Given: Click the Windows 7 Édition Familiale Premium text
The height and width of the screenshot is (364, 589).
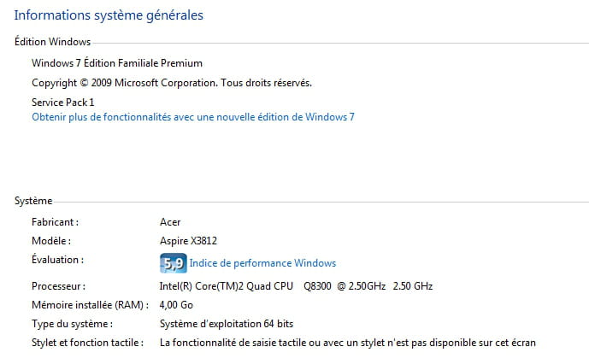Looking at the screenshot, I should pyautogui.click(x=117, y=63).
